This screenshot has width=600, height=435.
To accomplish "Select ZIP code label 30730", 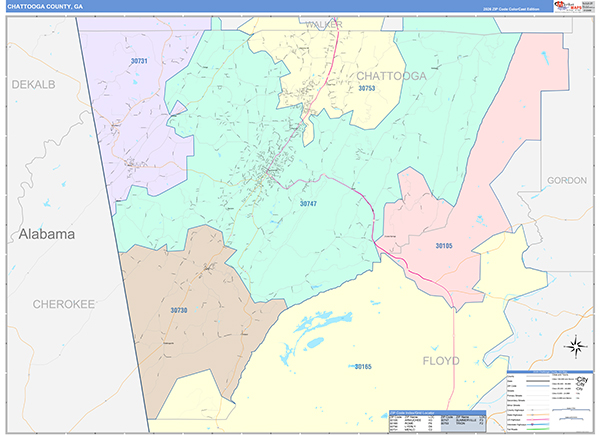I will point(179,310).
